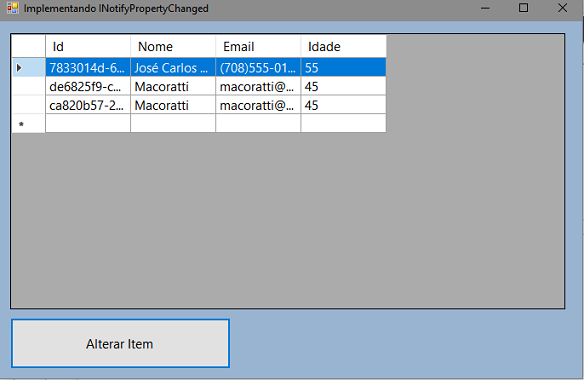Click the Id column header
This screenshot has height=380, width=584.
point(88,46)
